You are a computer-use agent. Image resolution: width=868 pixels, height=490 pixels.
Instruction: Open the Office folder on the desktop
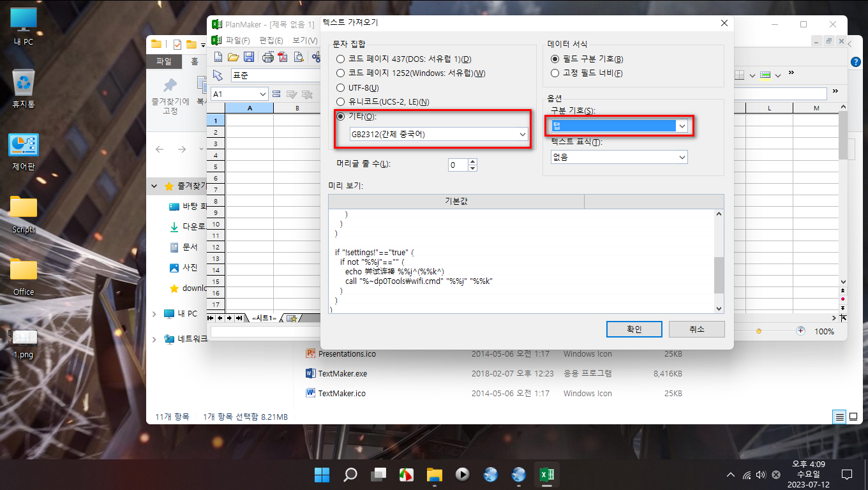(24, 278)
